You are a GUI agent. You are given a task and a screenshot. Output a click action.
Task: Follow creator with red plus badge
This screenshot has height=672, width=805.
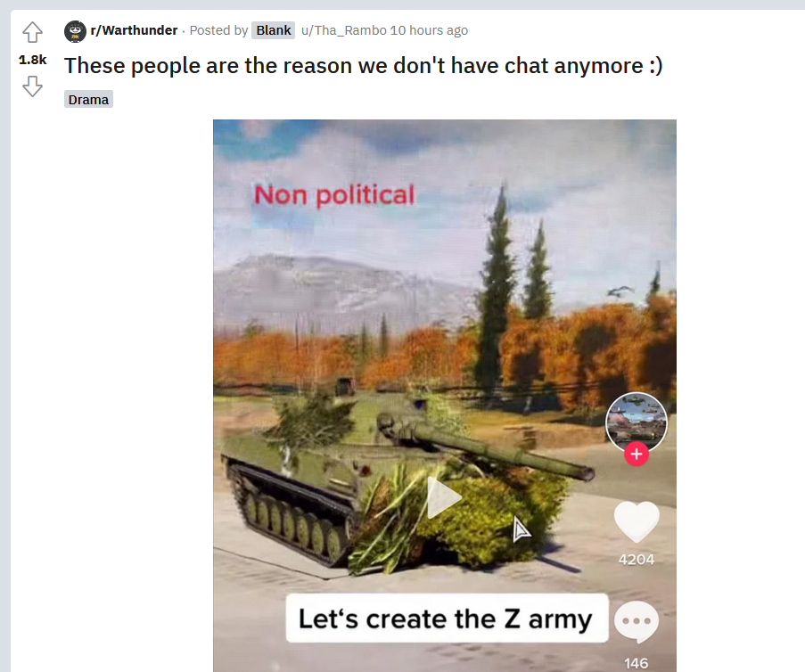pos(637,454)
